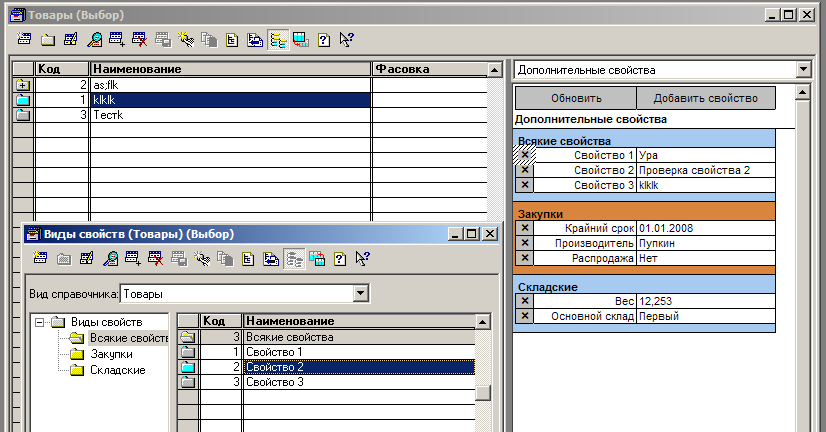Open the Вид справочника dropdown list

[x=359, y=294]
